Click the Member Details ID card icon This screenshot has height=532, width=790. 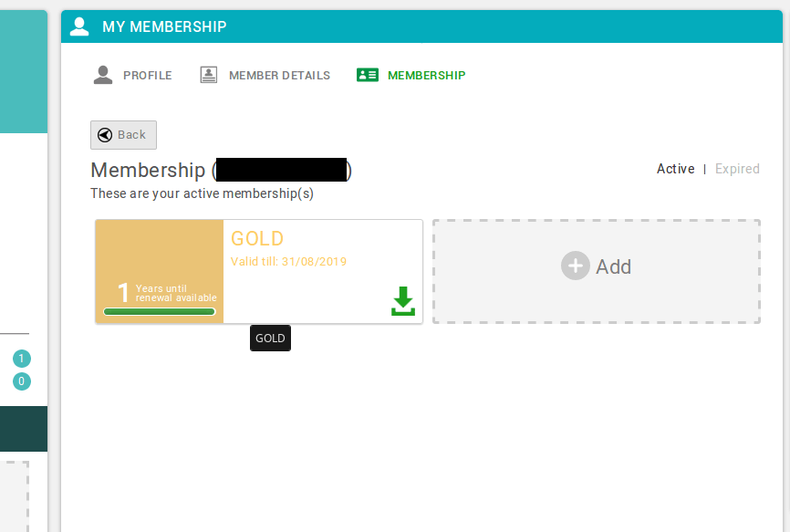(209, 75)
